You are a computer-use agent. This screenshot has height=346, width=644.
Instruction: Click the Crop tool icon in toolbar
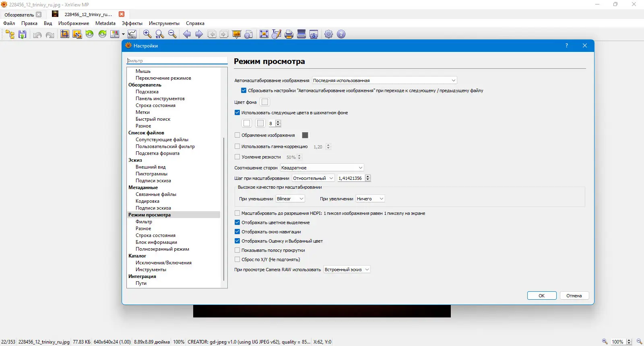[64, 34]
